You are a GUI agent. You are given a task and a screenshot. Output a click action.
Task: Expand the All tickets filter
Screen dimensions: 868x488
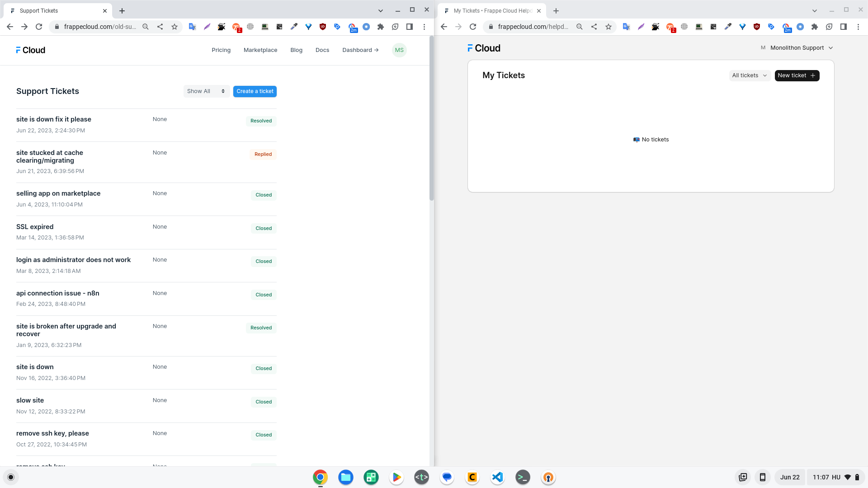click(x=749, y=75)
